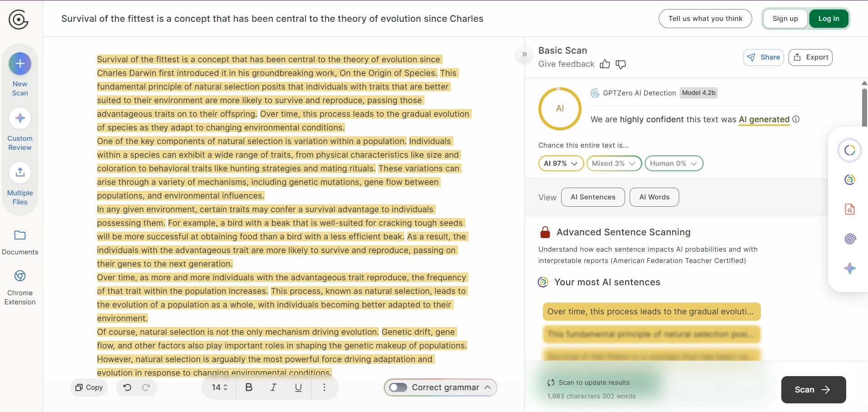Give thumbs down feedback
The width and height of the screenshot is (868, 412).
coord(621,65)
